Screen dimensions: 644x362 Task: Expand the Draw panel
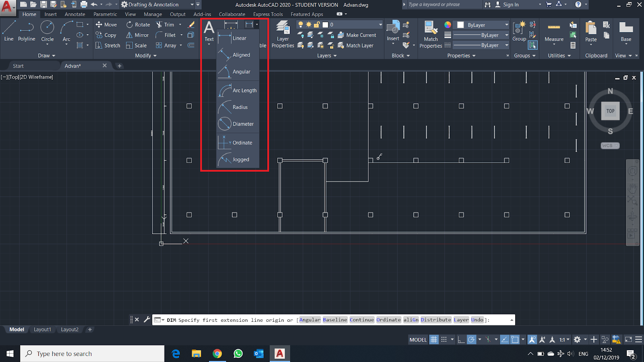point(47,56)
